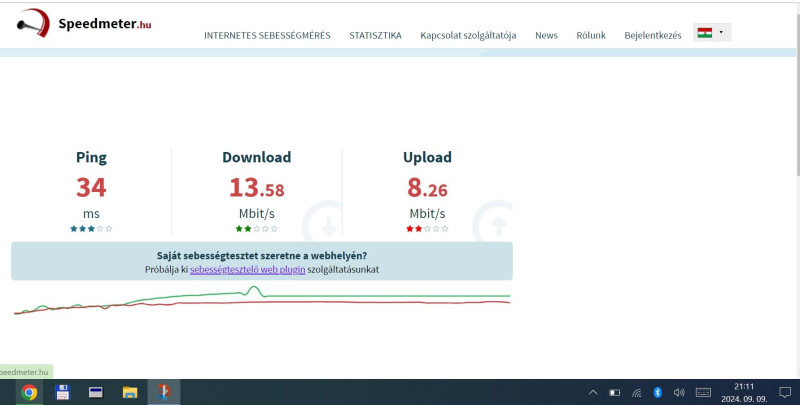Click the Download value 13.58
Image resolution: width=800 pixels, height=405 pixels.
(x=257, y=187)
